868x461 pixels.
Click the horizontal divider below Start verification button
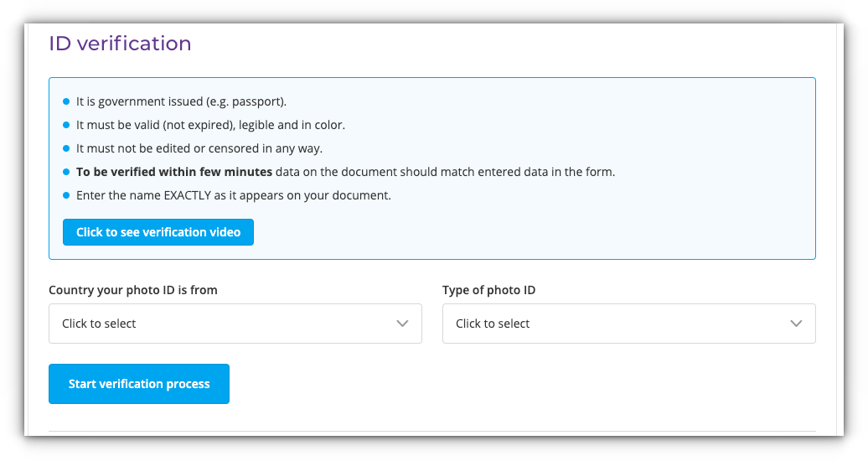point(431,432)
